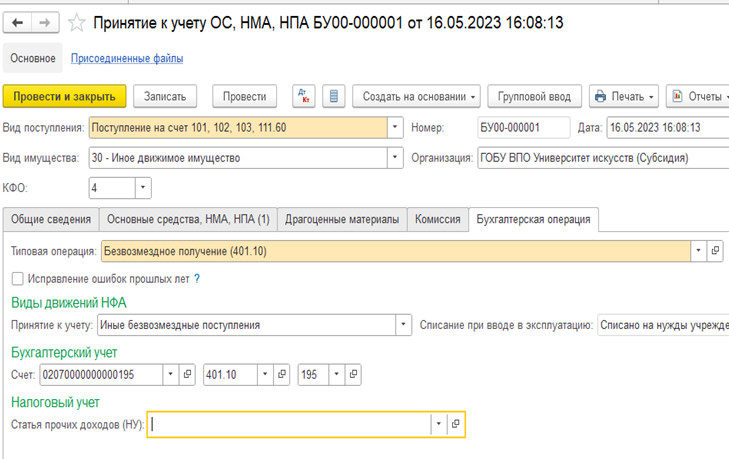Open dropdown of 401.10 field
The height and width of the screenshot is (459, 729).
265,374
